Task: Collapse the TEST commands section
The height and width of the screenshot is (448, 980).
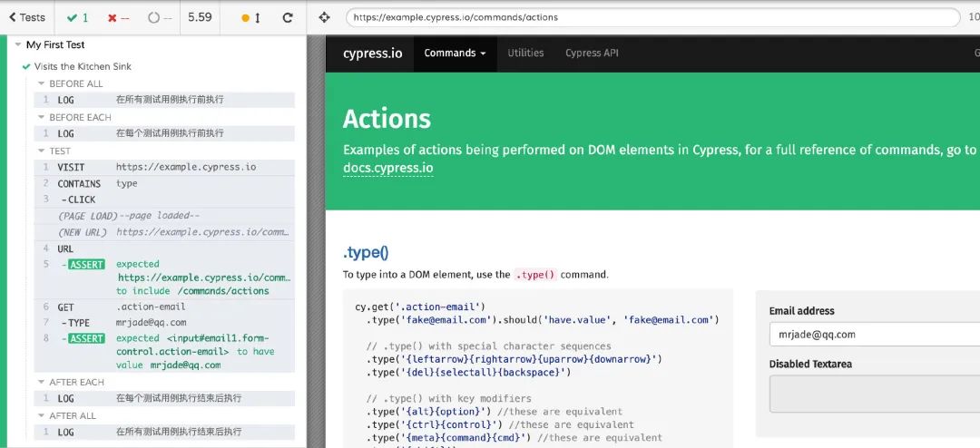Action: tap(54, 151)
